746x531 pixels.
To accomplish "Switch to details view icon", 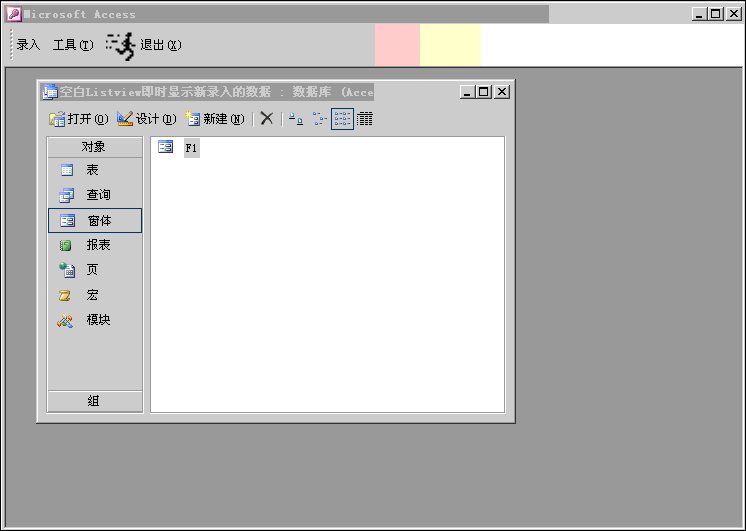I will pyautogui.click(x=364, y=118).
